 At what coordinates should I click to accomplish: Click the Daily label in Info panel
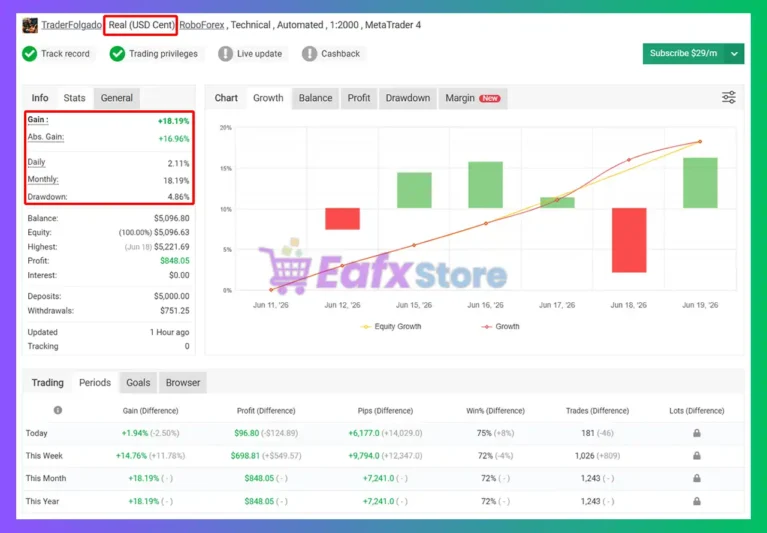(36, 162)
